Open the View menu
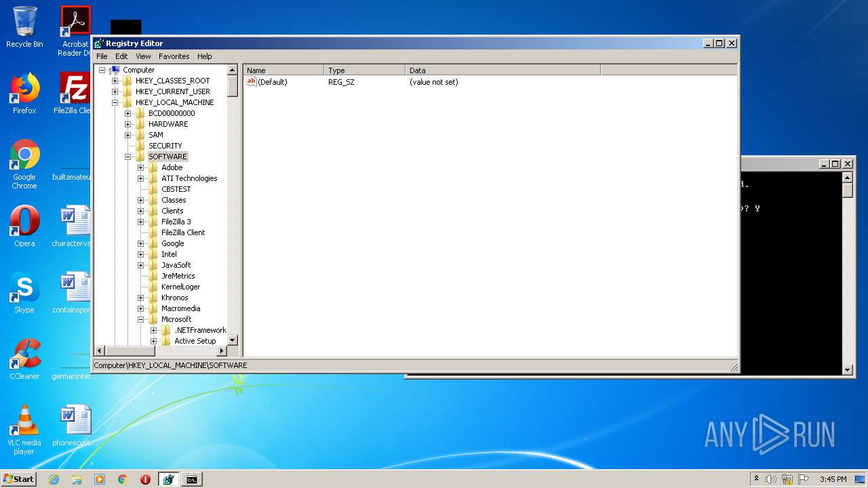The width and height of the screenshot is (868, 488). click(x=143, y=56)
